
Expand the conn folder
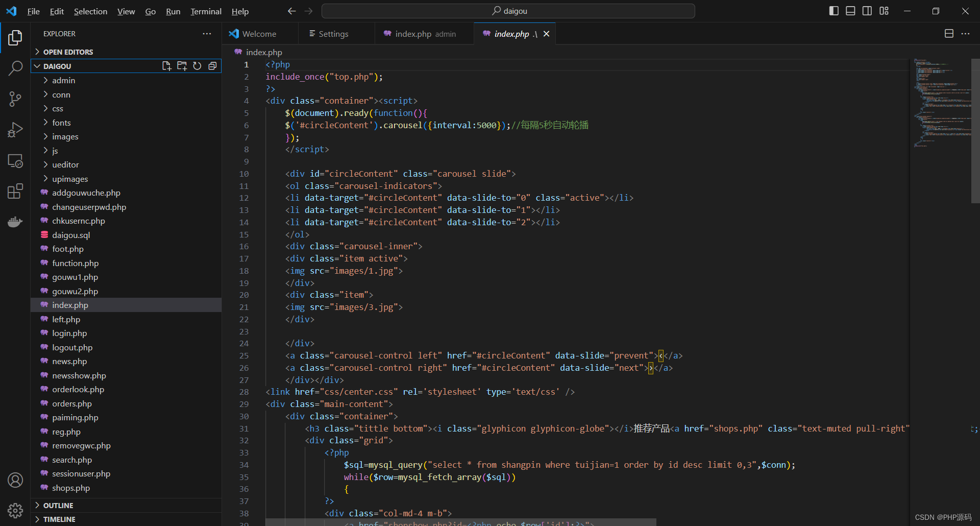point(126,94)
